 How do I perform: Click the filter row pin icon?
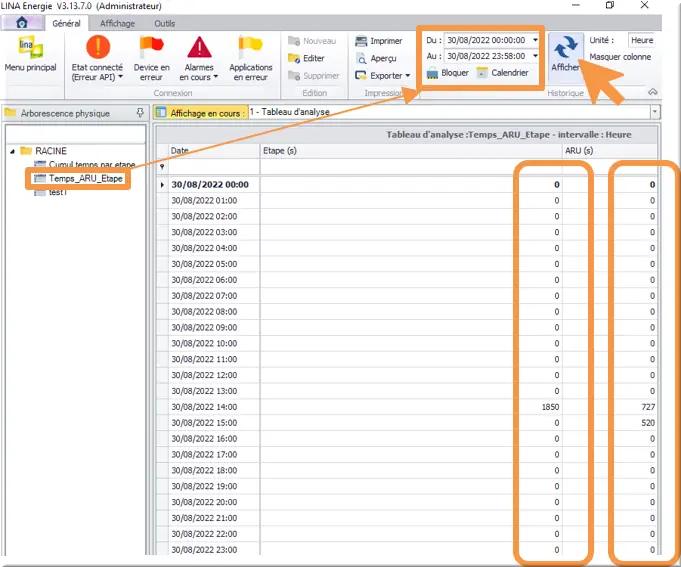tap(162, 167)
